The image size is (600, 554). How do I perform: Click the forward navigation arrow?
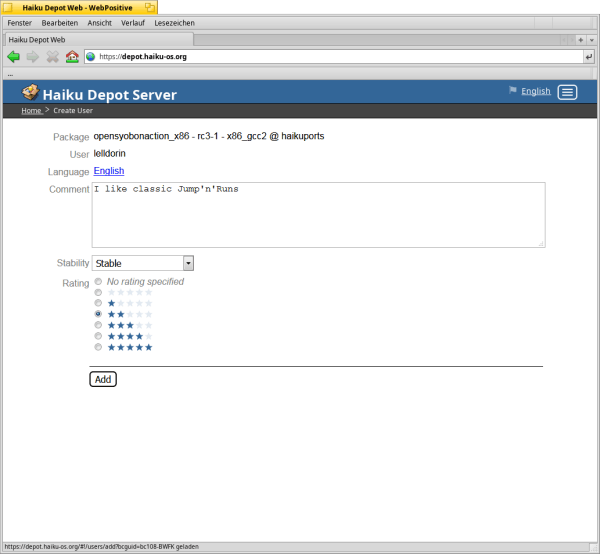(32, 57)
